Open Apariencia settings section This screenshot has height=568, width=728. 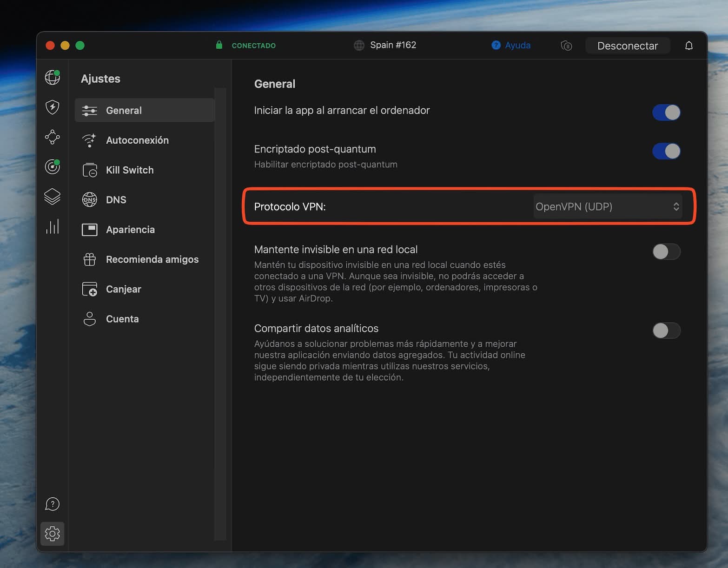145,230
